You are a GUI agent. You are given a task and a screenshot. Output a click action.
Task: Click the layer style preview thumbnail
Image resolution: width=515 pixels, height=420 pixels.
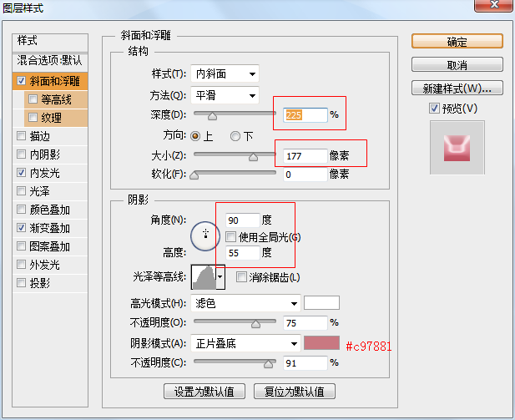[x=457, y=147]
